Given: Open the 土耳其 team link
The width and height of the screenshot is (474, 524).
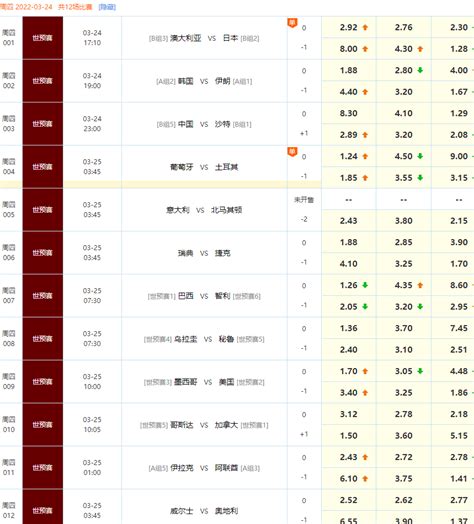Looking at the screenshot, I should click(x=227, y=167).
